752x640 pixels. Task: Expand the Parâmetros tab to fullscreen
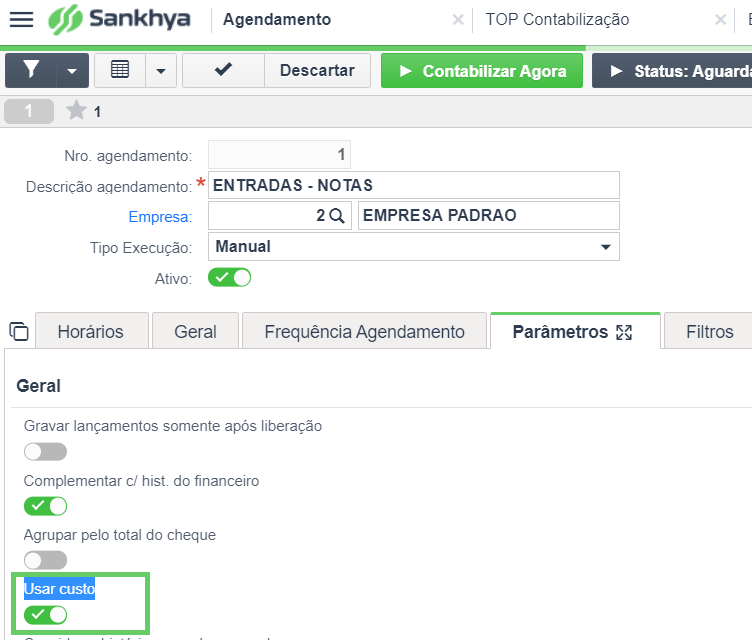pyautogui.click(x=624, y=332)
